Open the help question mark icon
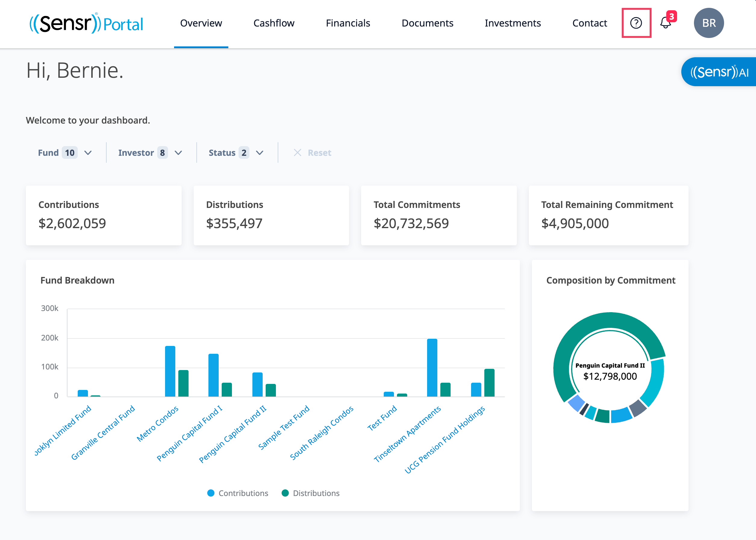This screenshot has width=756, height=540. tap(636, 23)
